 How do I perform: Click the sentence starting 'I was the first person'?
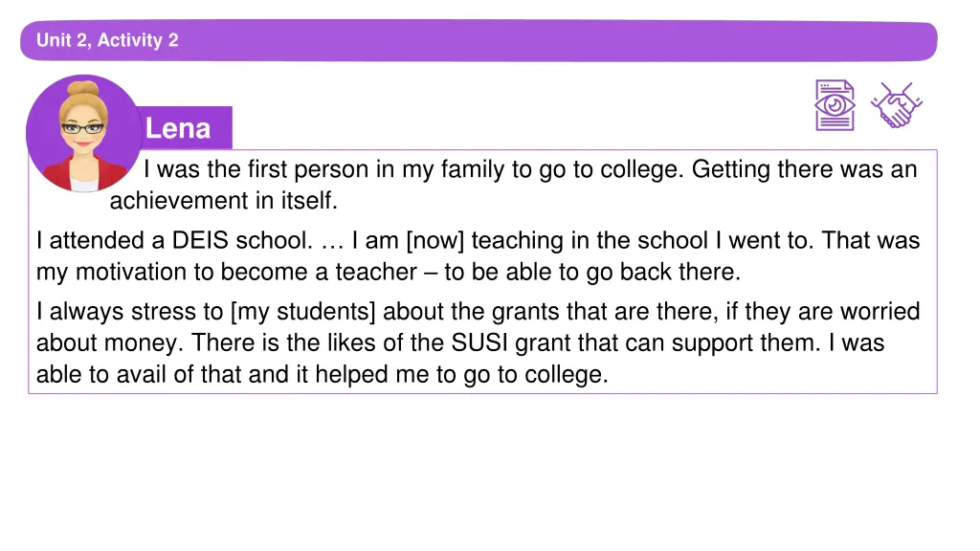[x=412, y=169]
